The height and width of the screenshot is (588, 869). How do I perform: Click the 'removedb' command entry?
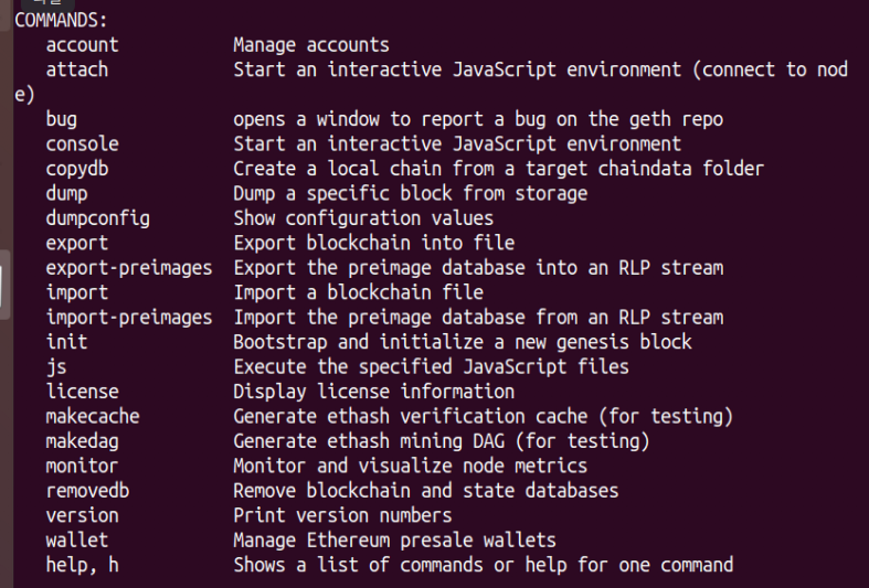tap(88, 491)
